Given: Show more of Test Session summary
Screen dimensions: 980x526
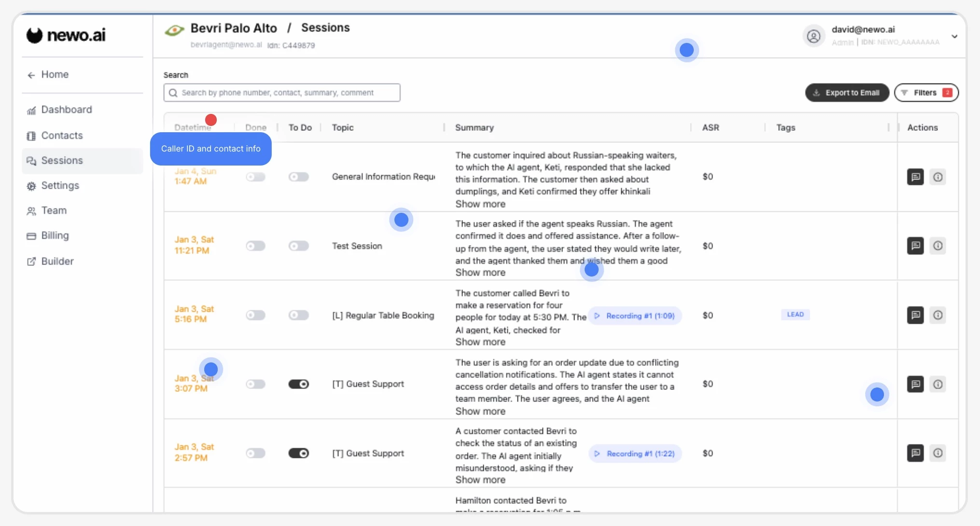Looking at the screenshot, I should pyautogui.click(x=480, y=273).
